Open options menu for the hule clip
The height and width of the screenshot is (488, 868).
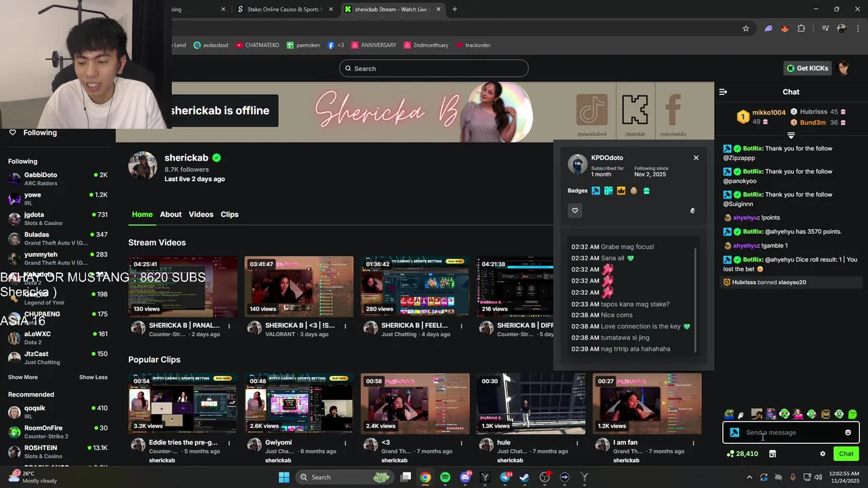(x=577, y=443)
